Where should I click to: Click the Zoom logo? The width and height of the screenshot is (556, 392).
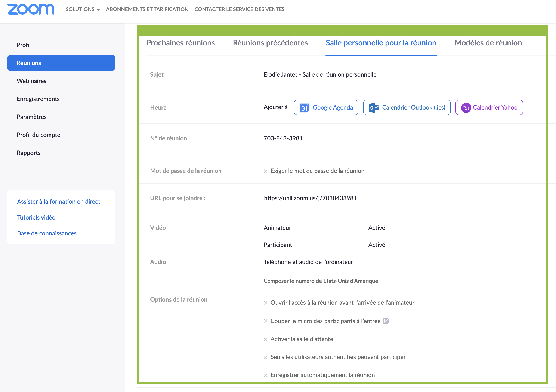pos(31,9)
